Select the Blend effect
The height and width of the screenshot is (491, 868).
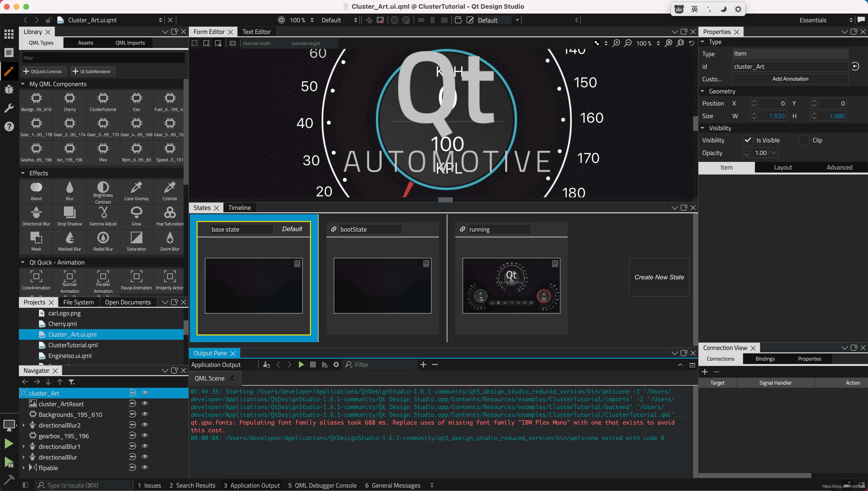pos(36,191)
